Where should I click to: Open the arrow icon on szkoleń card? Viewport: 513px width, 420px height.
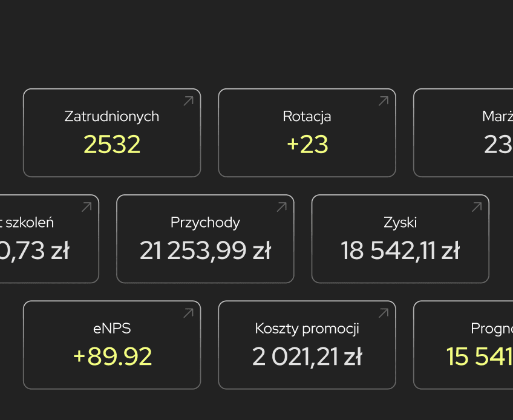(x=87, y=207)
